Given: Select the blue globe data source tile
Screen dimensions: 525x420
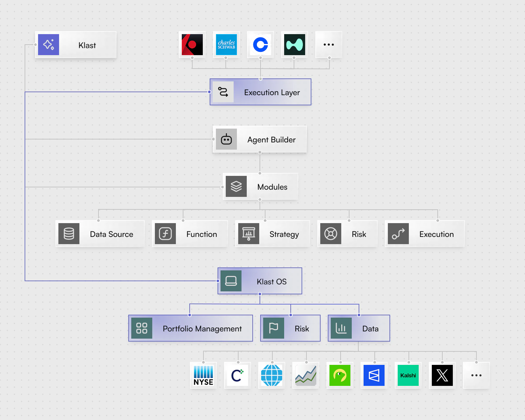Looking at the screenshot, I should 272,375.
